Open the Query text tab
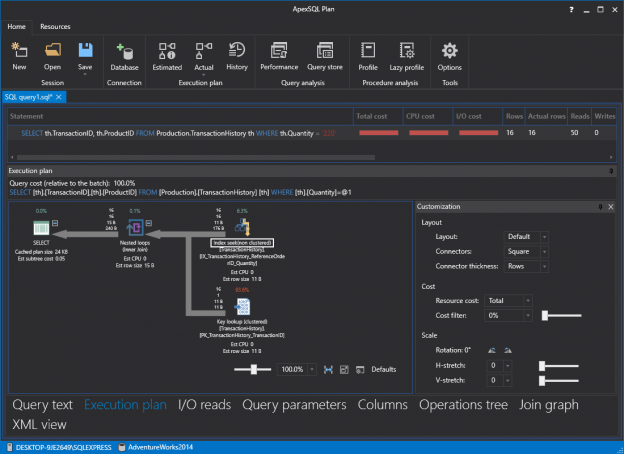The width and height of the screenshot is (624, 454). pos(43,405)
